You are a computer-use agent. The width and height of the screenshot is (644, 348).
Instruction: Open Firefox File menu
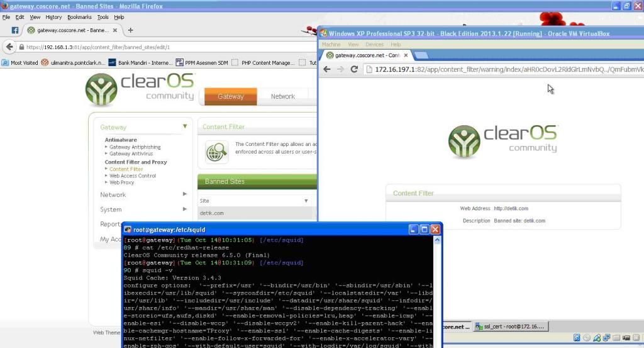6,17
